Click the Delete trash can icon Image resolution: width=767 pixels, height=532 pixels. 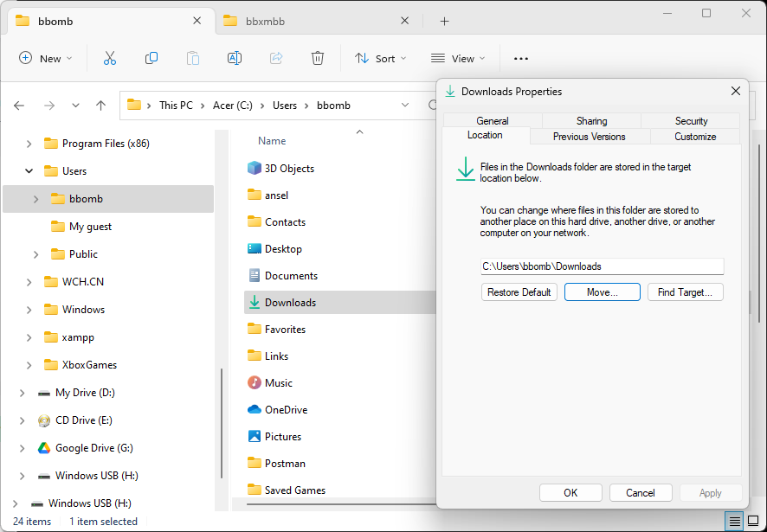tap(318, 58)
